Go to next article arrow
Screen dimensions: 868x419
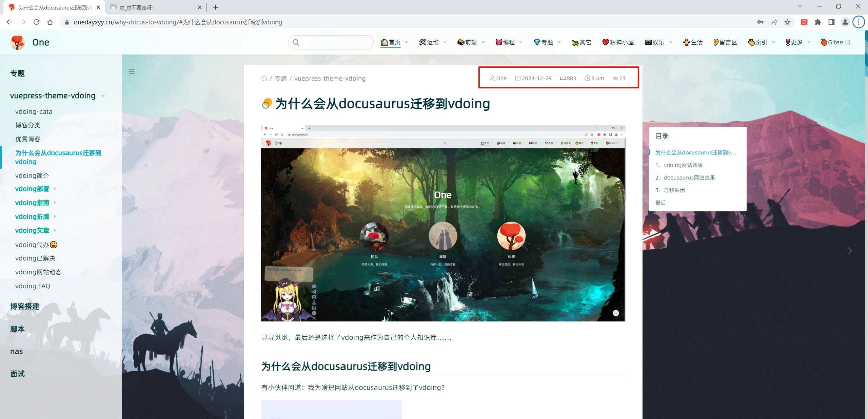tap(850, 251)
